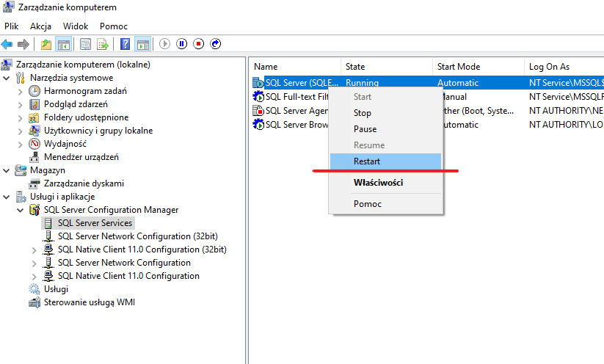
Task: Select the SQL Server Agent service icon
Action: pyautogui.click(x=258, y=111)
